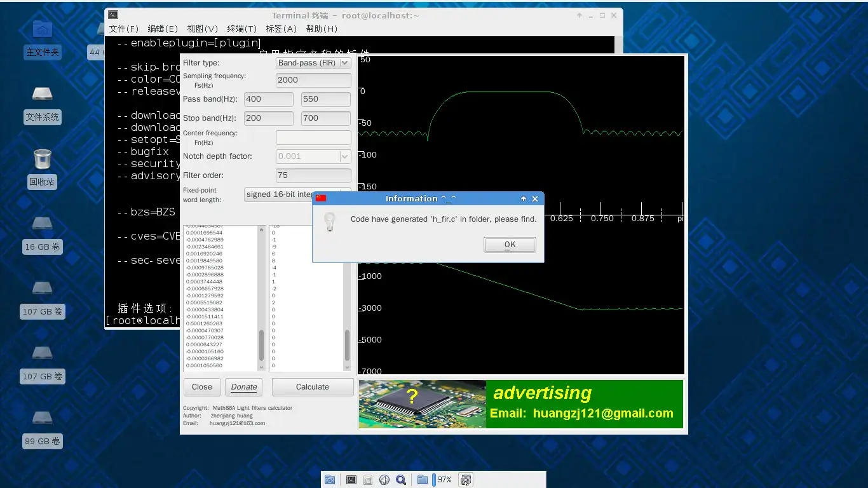Click the Donate button
868x488 pixels.
(x=244, y=387)
